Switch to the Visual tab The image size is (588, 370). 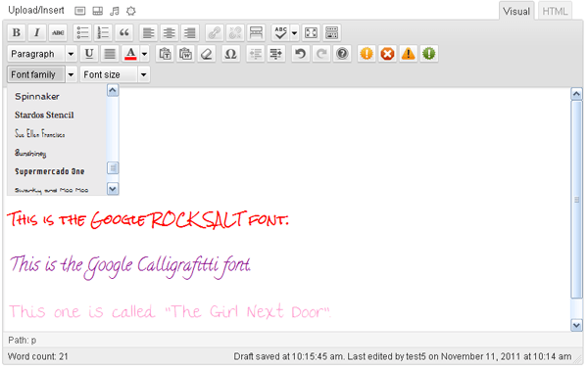516,11
